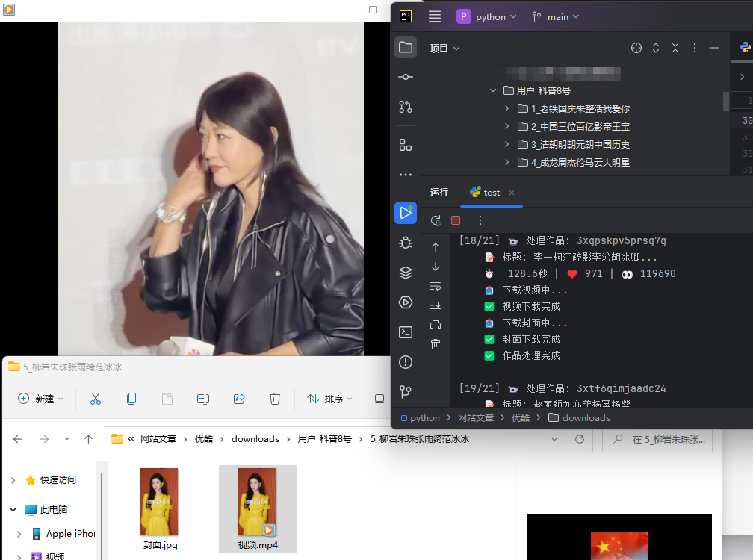
Task: Open the python project dropdown
Action: tap(486, 16)
